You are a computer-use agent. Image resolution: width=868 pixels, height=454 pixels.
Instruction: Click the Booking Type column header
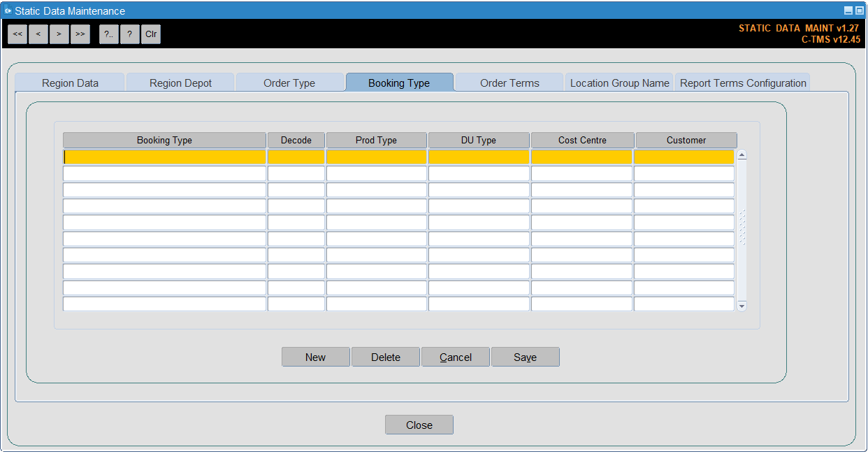coord(164,140)
